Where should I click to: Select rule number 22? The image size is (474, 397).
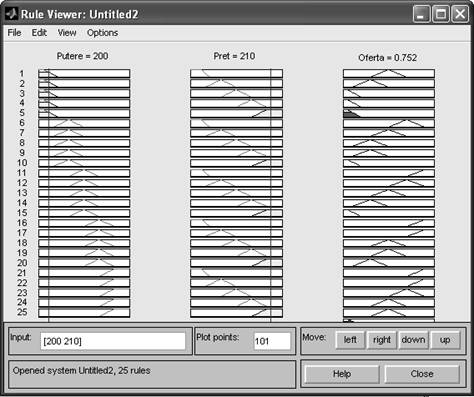(22, 283)
